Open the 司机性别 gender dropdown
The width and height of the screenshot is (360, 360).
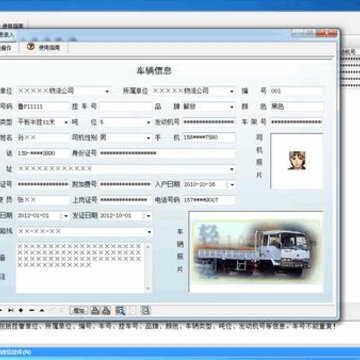point(148,138)
